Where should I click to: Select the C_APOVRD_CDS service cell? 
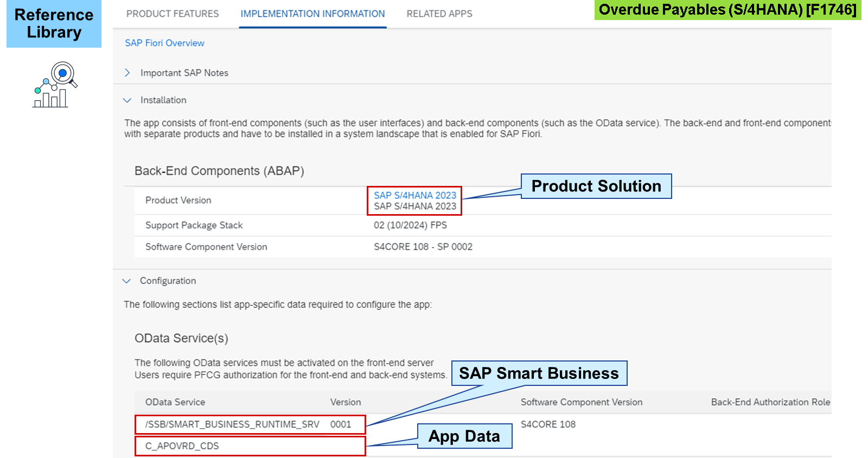click(182, 446)
